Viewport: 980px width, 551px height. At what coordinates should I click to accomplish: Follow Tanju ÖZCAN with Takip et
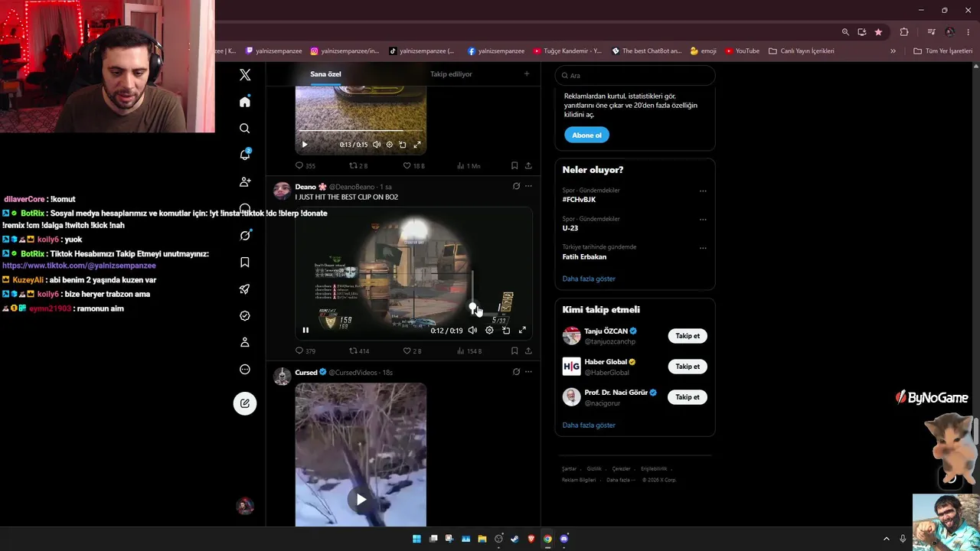coord(688,336)
